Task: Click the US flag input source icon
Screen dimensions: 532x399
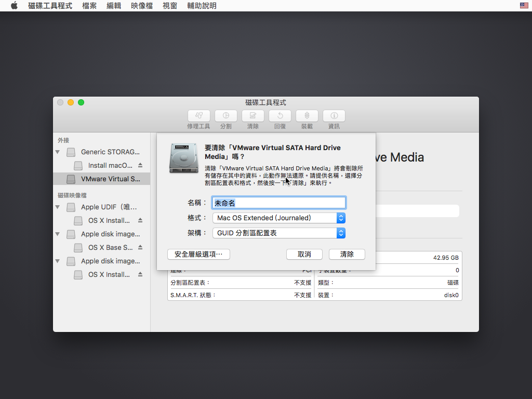Action: pos(524,5)
